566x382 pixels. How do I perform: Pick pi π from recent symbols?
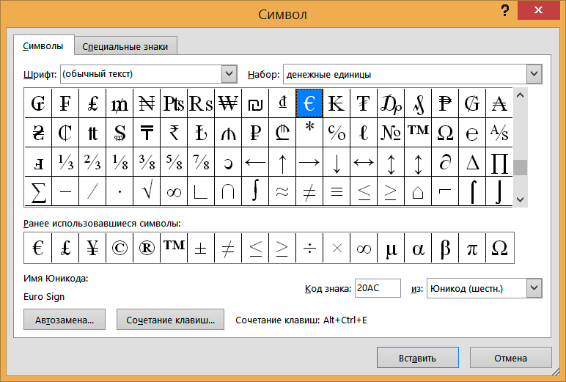point(472,248)
